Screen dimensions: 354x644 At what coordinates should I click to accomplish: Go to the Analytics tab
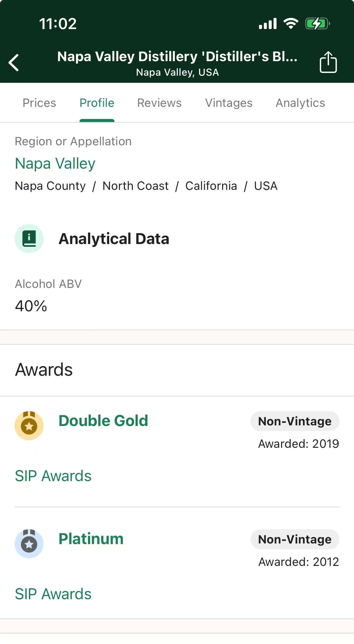click(300, 103)
